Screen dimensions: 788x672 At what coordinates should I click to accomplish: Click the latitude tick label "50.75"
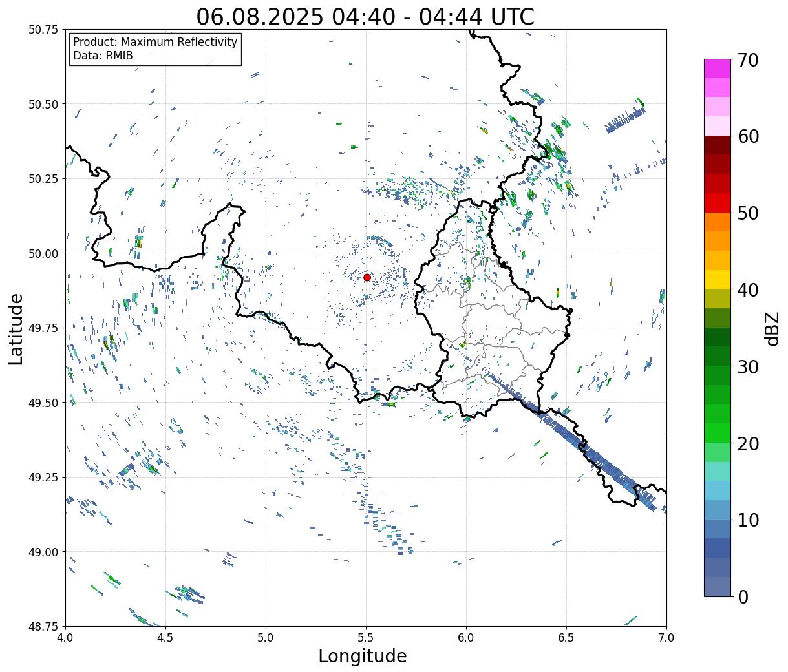(x=43, y=30)
